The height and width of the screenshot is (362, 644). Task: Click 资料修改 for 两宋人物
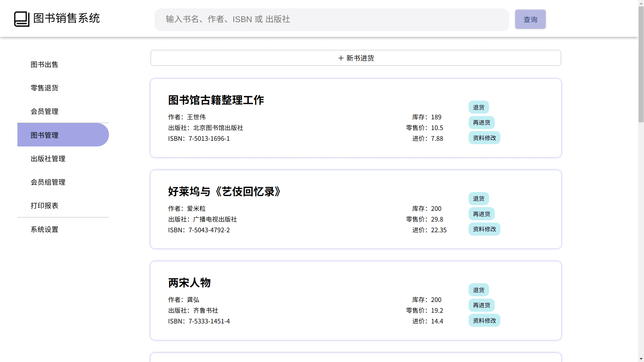[x=484, y=320]
